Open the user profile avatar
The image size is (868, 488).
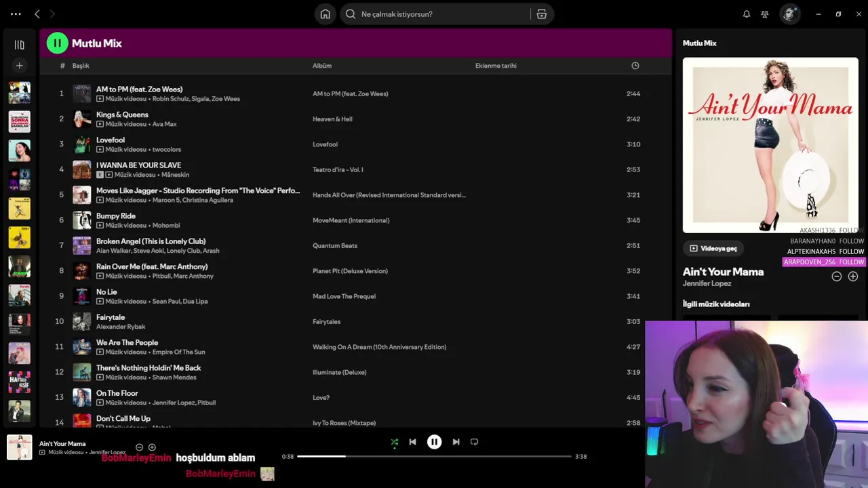789,14
